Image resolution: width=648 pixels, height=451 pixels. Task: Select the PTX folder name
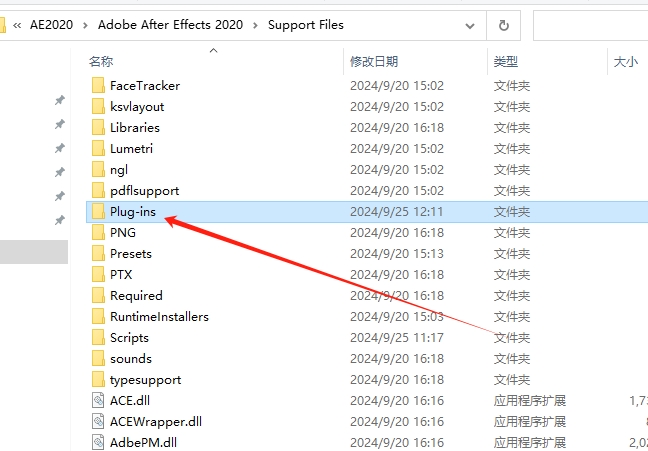(x=121, y=275)
